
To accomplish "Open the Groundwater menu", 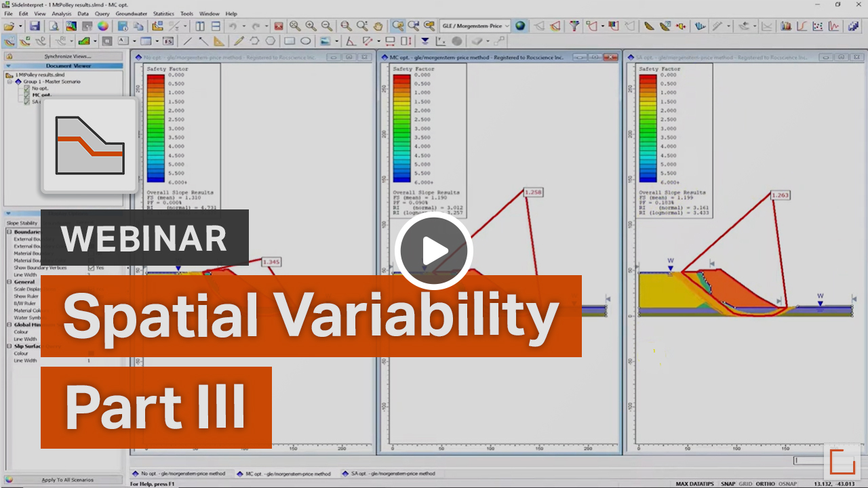I will pyautogui.click(x=132, y=14).
